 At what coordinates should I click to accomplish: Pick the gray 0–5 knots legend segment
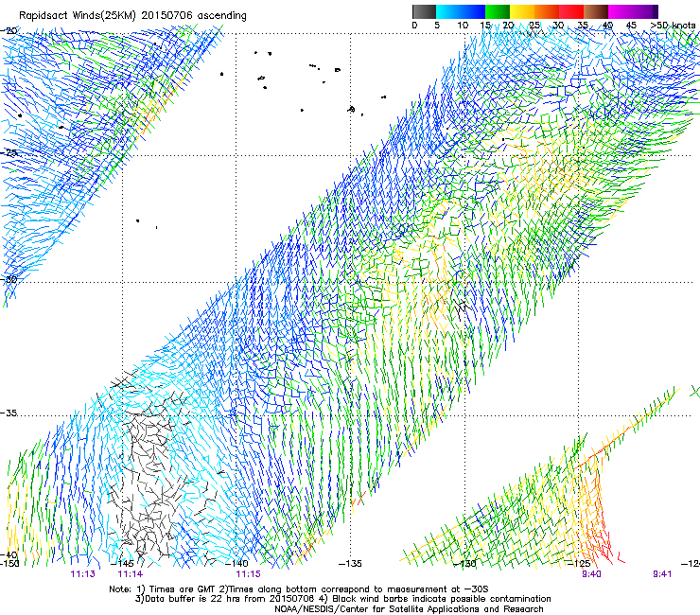tap(424, 11)
